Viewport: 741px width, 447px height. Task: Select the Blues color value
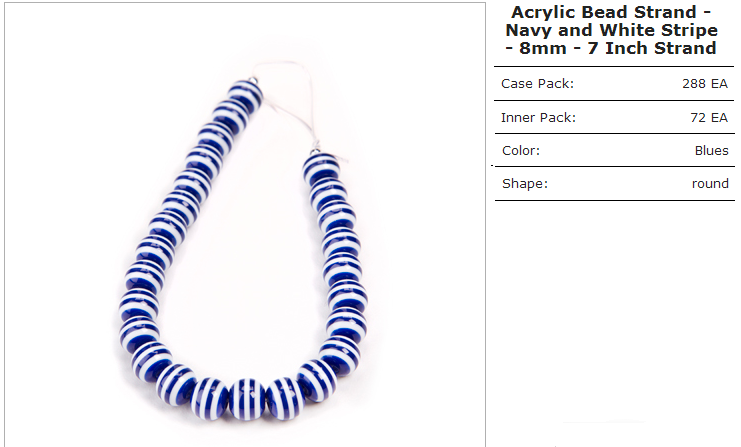(x=711, y=150)
